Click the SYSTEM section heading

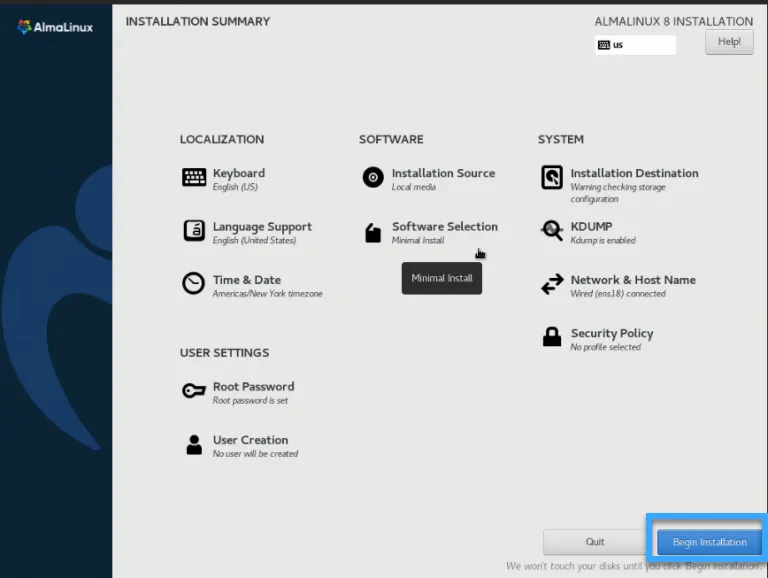click(561, 139)
